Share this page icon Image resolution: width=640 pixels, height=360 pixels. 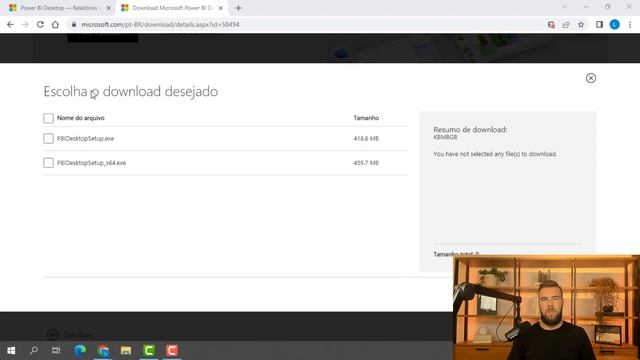coord(566,24)
